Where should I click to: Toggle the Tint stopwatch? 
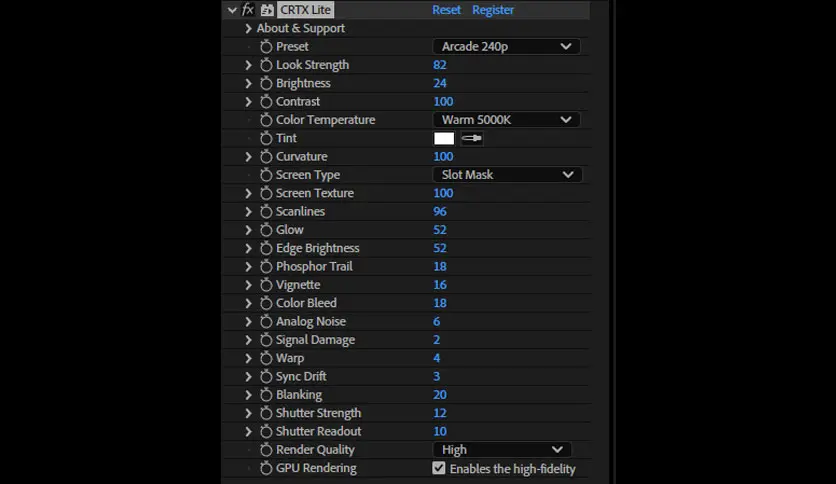pos(266,138)
